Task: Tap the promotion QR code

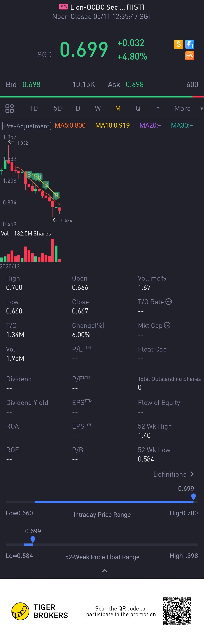Action: (177, 611)
